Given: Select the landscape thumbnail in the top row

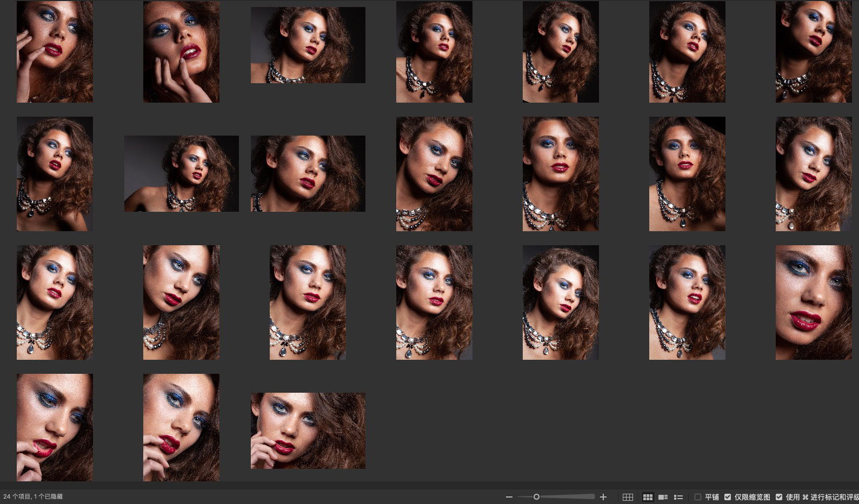Looking at the screenshot, I should click(x=308, y=45).
